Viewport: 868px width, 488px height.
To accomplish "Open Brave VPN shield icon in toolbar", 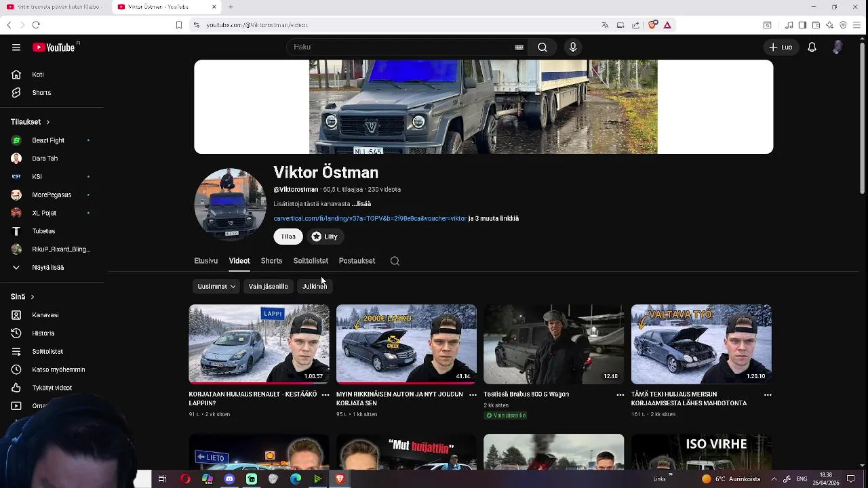I will coord(843,25).
